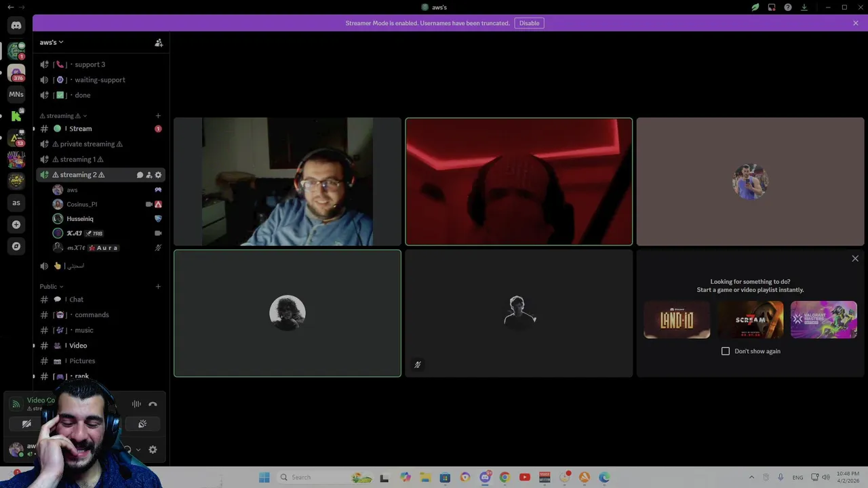The image size is (868, 488).
Task: Start the LAND-iO activity
Action: point(677,320)
